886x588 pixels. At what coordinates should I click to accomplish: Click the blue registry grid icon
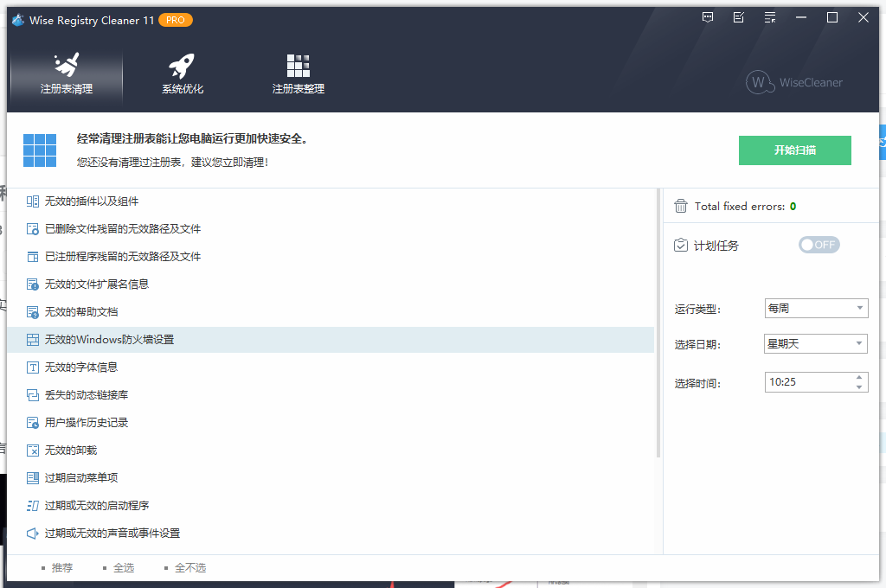click(40, 150)
